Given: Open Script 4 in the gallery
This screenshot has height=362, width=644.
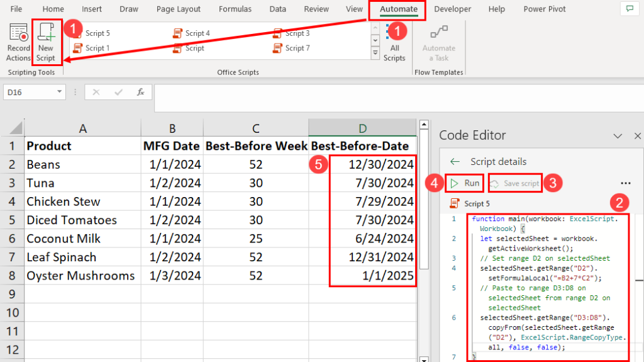Looking at the screenshot, I should (191, 33).
